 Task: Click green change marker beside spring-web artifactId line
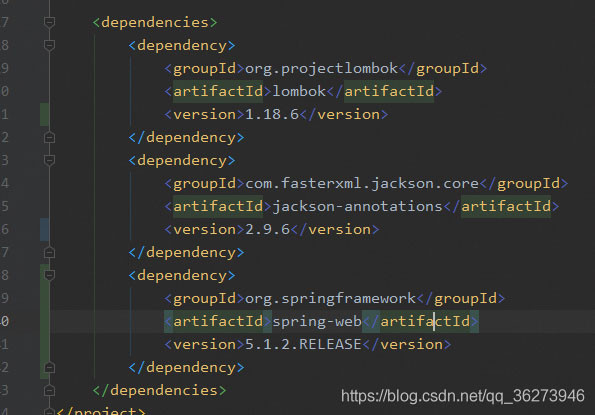click(x=44, y=321)
